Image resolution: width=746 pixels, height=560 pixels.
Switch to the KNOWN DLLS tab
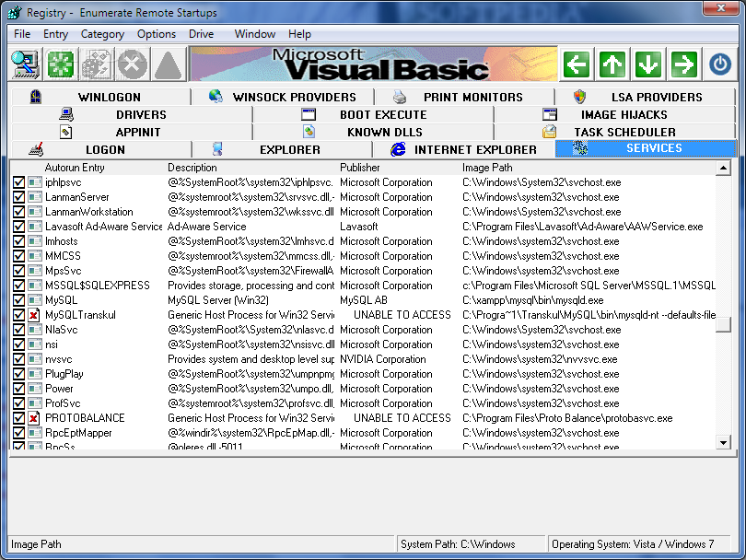pyautogui.click(x=374, y=133)
